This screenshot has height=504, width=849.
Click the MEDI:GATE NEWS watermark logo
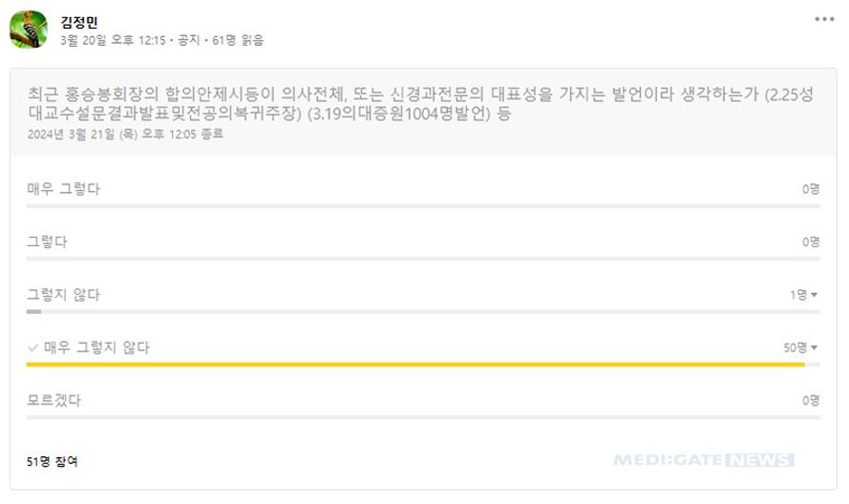704,460
